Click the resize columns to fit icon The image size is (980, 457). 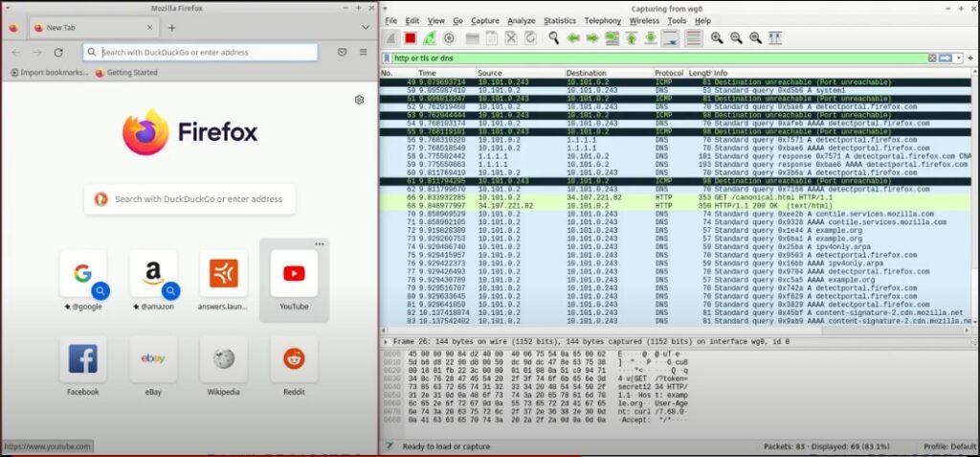[x=775, y=38]
